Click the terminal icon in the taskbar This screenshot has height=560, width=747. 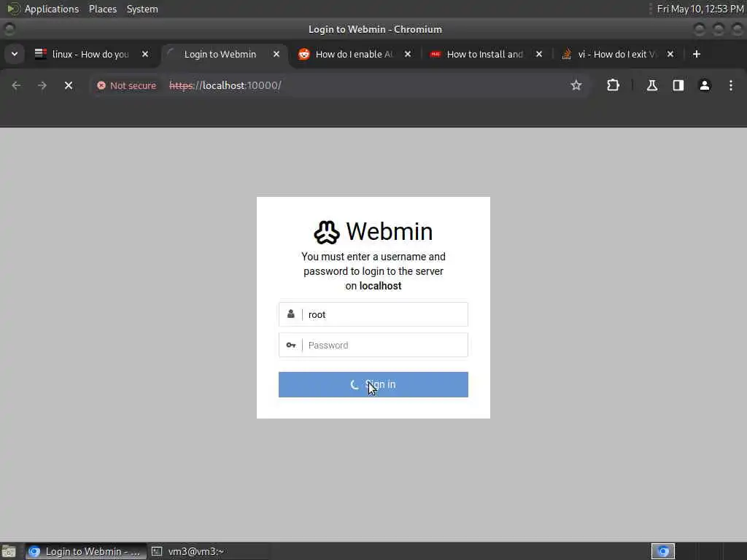point(157,551)
